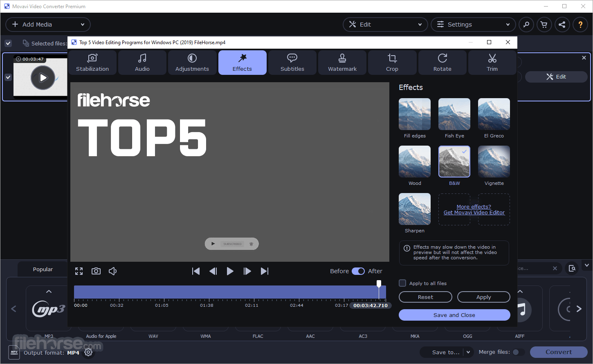Collapse the format panel chevron
Viewport: 593px width, 364px height.
pos(587,265)
